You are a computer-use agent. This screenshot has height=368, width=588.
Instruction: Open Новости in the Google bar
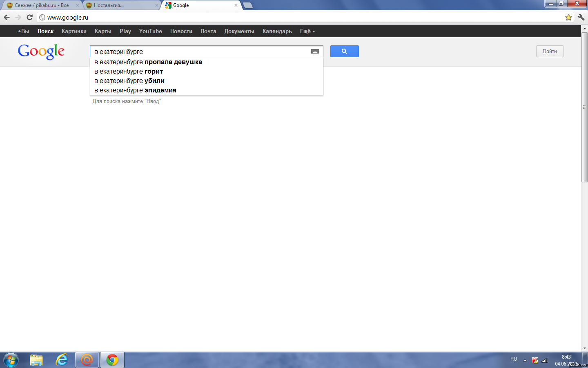click(x=181, y=31)
